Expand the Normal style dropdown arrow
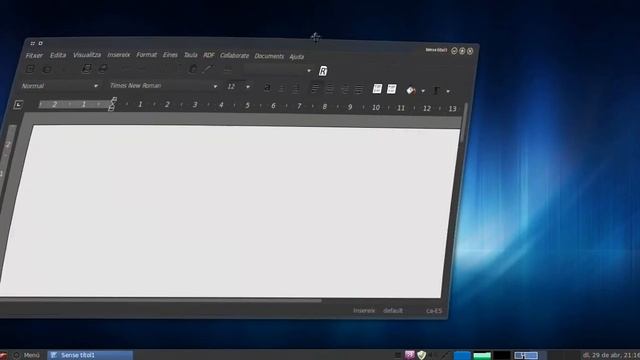Screen dimensions: 640x360 [x=96, y=86]
